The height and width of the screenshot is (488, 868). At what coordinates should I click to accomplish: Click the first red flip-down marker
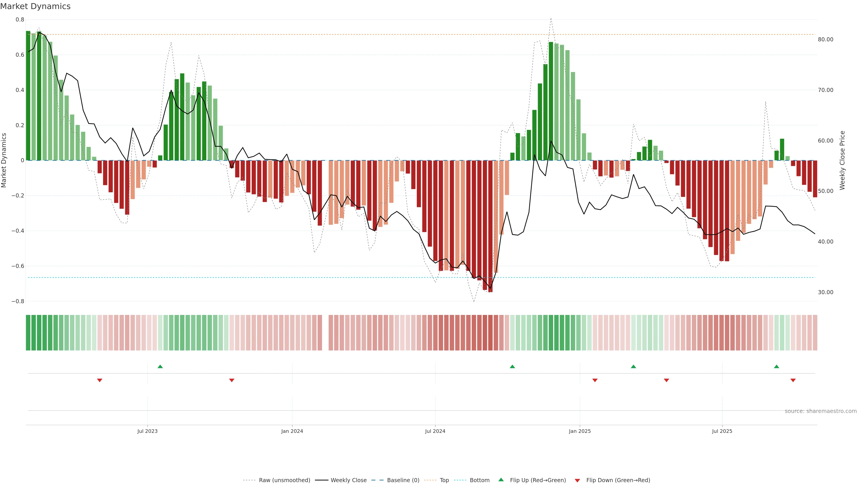coord(100,380)
